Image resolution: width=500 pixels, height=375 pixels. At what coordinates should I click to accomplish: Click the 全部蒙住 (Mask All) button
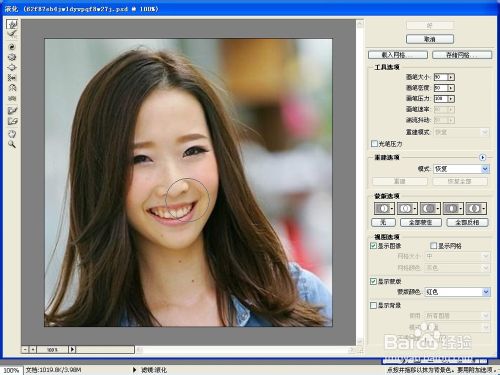pos(421,222)
